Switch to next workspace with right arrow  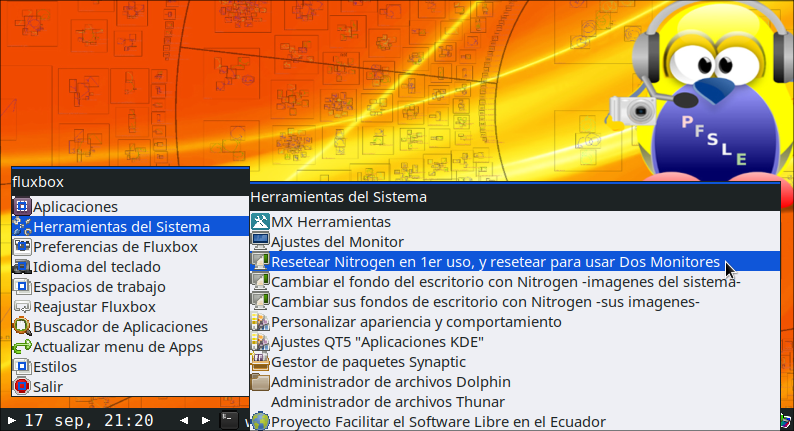206,420
